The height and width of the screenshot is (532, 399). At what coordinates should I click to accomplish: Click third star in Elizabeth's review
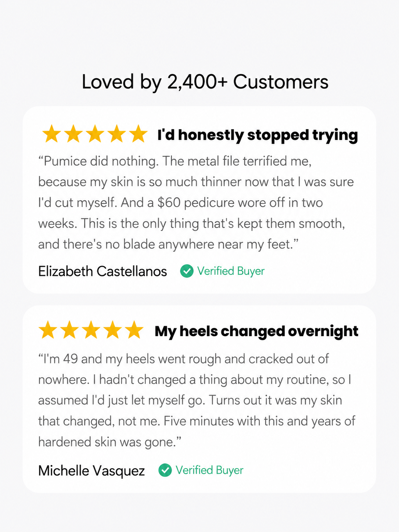click(95, 134)
